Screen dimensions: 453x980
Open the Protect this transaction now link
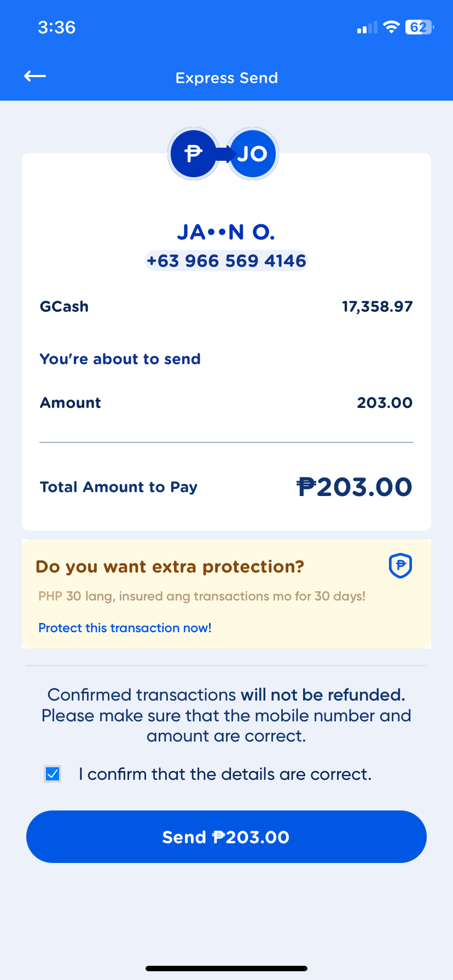pos(125,628)
